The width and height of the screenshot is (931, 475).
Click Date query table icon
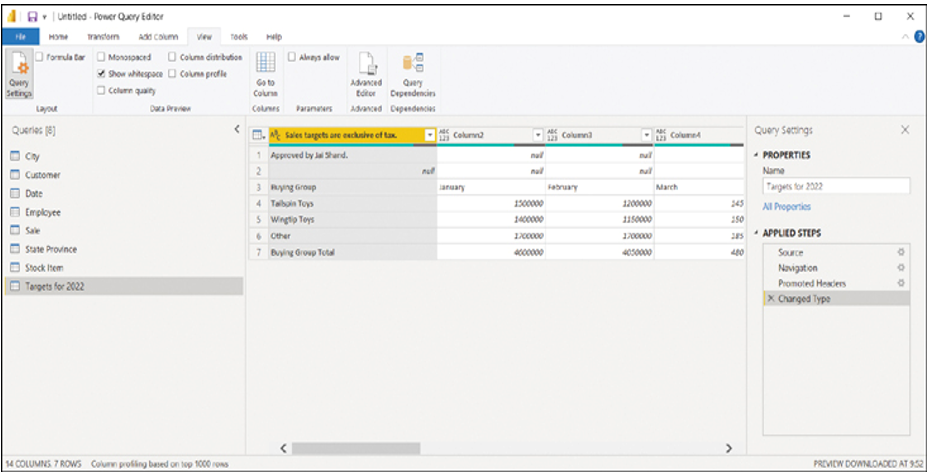click(x=15, y=193)
